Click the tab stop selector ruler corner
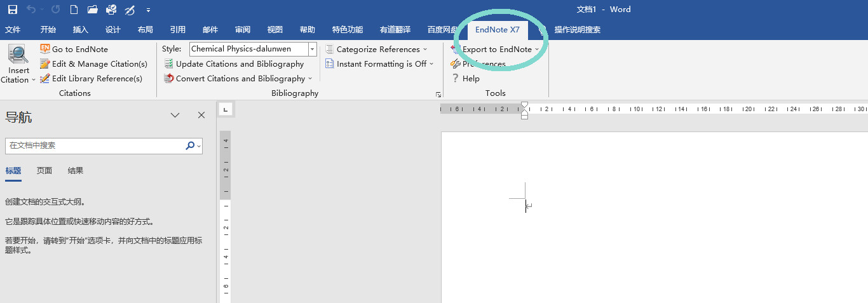Image resolution: width=868 pixels, height=303 pixels. click(224, 110)
